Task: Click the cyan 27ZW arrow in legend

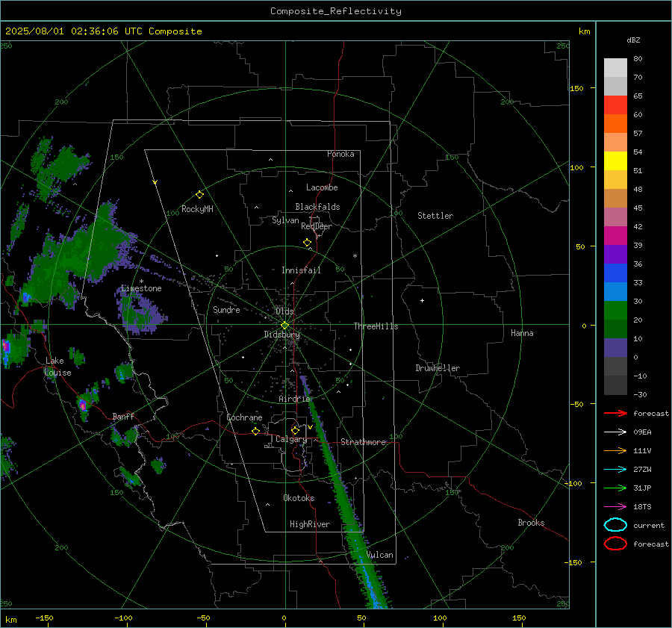Action: tap(615, 470)
